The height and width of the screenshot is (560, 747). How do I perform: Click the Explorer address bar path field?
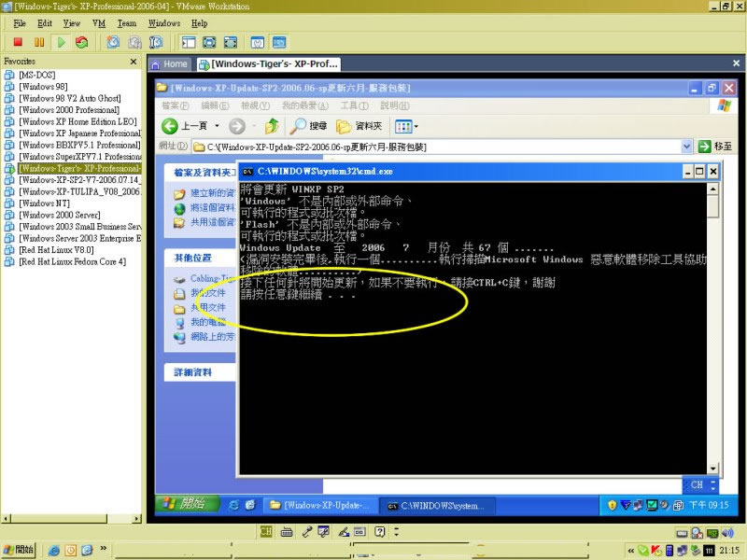click(x=436, y=147)
